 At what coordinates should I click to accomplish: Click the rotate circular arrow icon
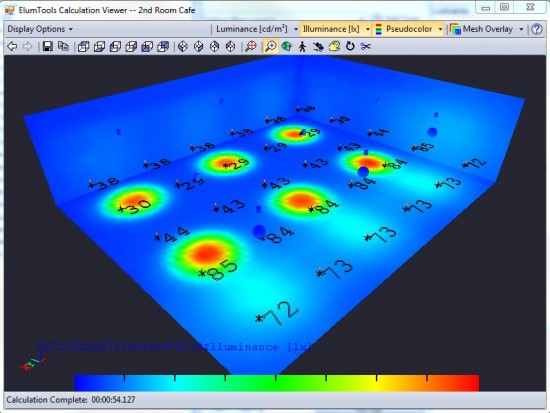pos(350,46)
